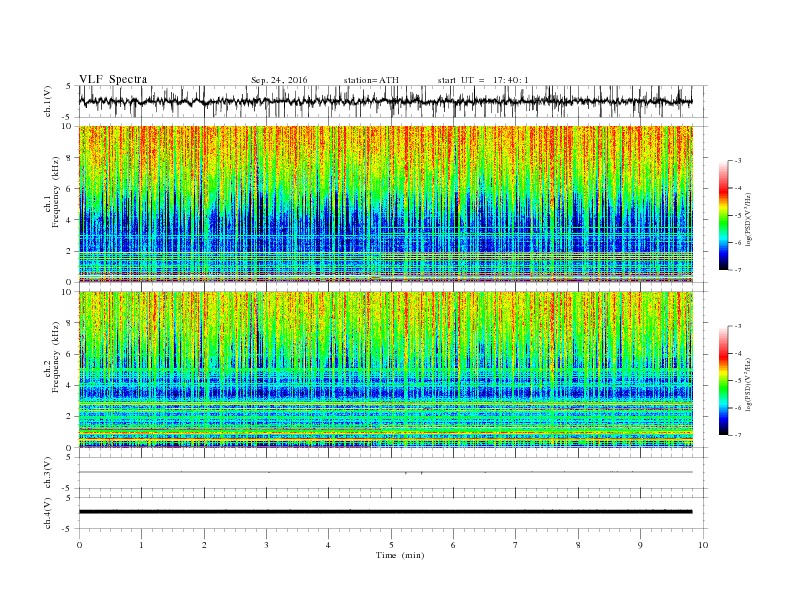Screen dimensions: 792x612
Task: Click the "6" minute tick label on time axis
Action: click(x=453, y=545)
